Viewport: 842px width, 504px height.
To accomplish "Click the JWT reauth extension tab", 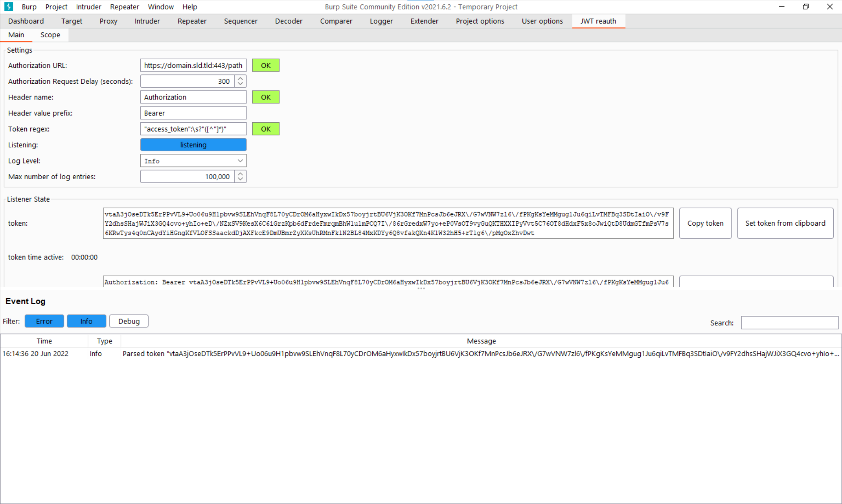I will tap(598, 21).
